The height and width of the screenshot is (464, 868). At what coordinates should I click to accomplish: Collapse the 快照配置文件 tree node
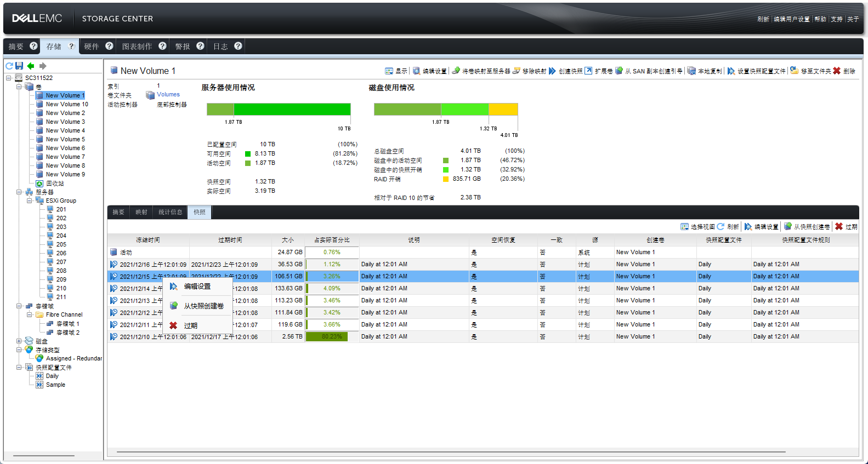point(19,367)
